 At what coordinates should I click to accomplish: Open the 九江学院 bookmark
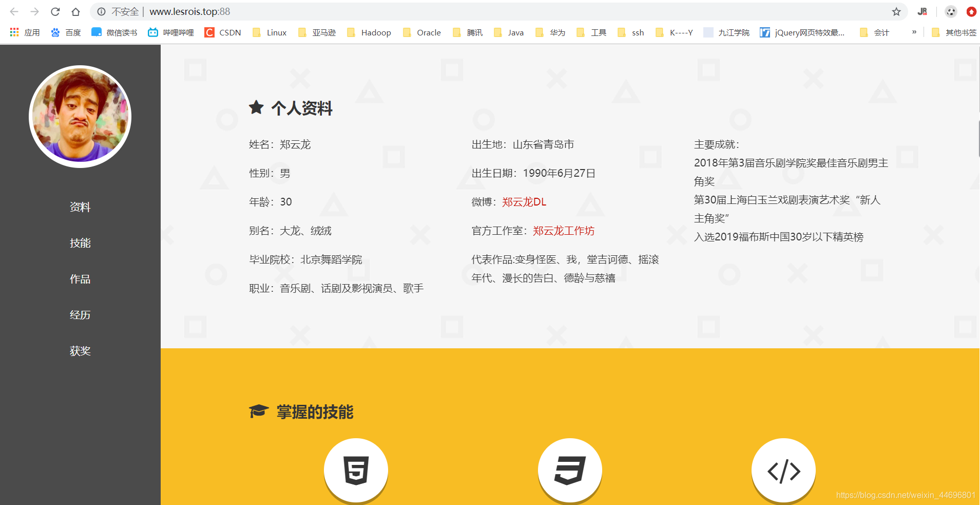tap(726, 32)
